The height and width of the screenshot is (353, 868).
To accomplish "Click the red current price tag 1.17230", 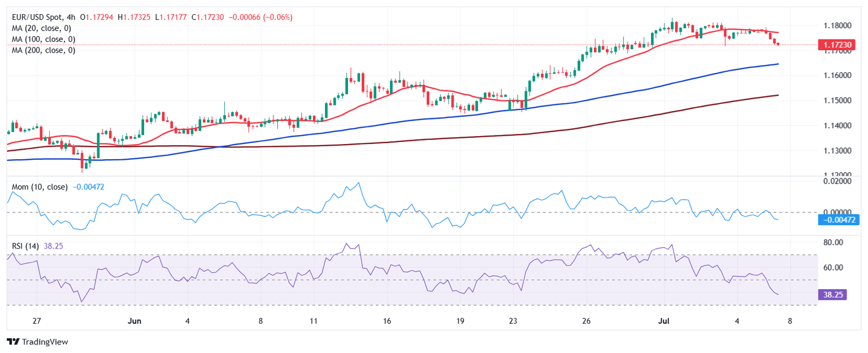I will [833, 45].
